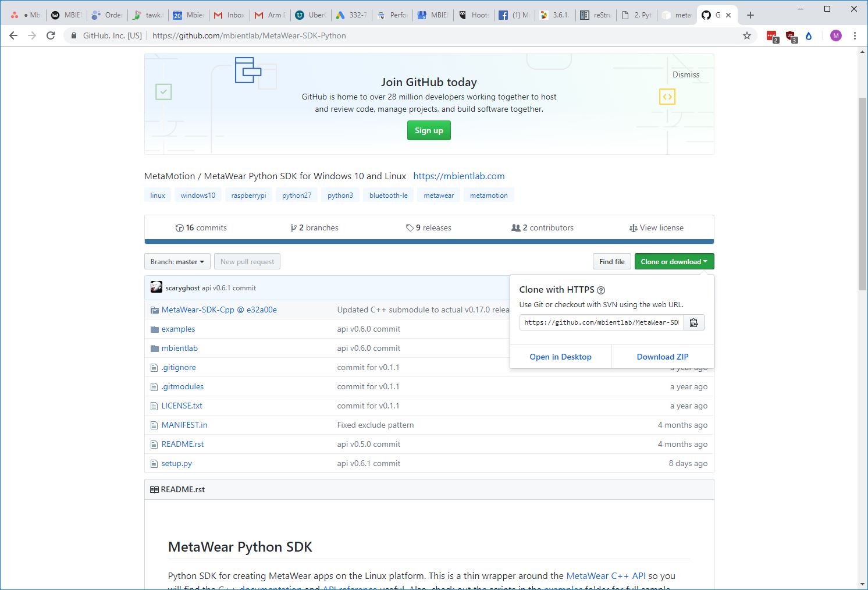Click the page vertical scrollbar thumb

tap(862, 194)
